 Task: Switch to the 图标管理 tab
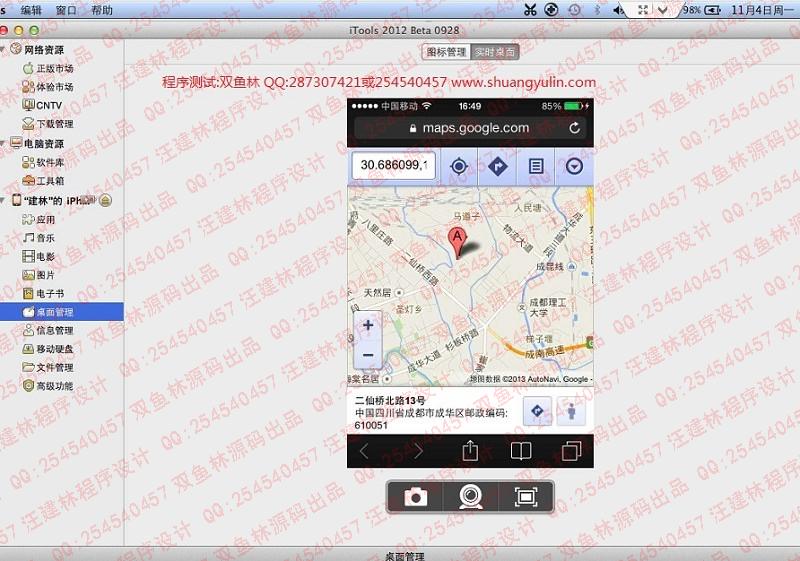[x=446, y=52]
